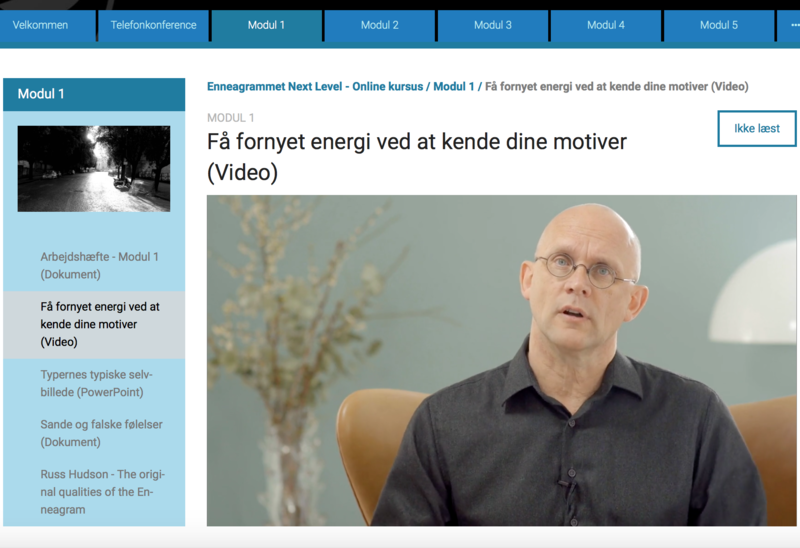Viewport: 800px width, 548px height.
Task: Click the Modul 1 breadcrumb link
Action: pyautogui.click(x=454, y=87)
